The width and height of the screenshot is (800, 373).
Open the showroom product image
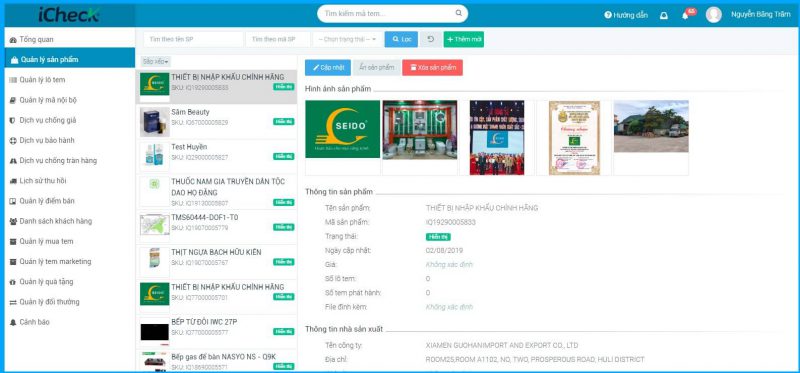click(x=420, y=130)
